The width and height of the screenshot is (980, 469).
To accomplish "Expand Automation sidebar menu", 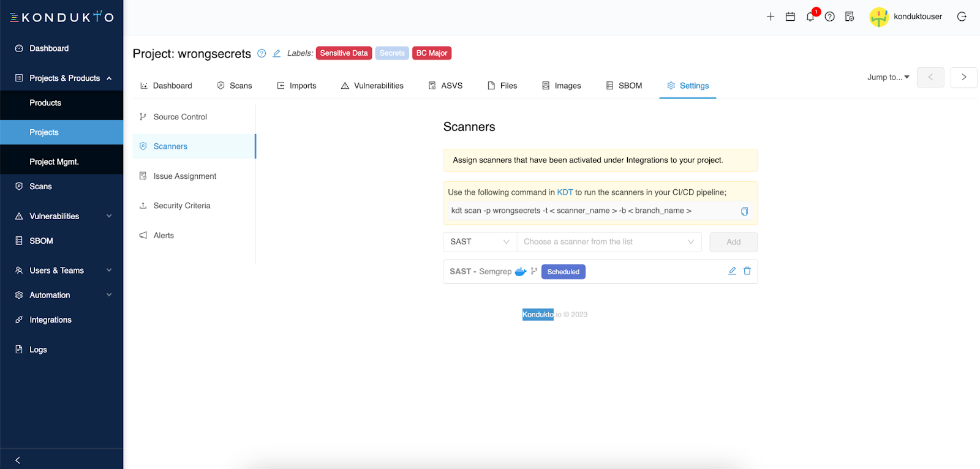I will coord(61,295).
